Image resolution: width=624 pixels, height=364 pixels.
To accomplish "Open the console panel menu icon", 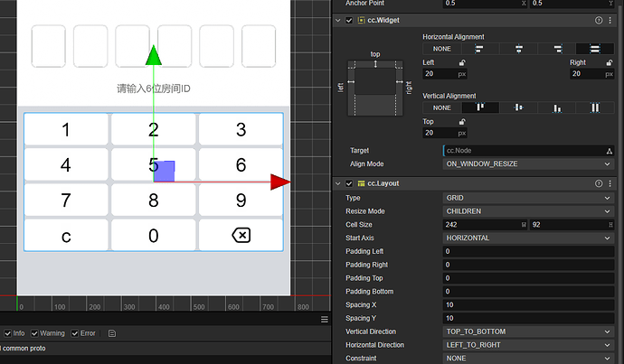I will [x=325, y=320].
